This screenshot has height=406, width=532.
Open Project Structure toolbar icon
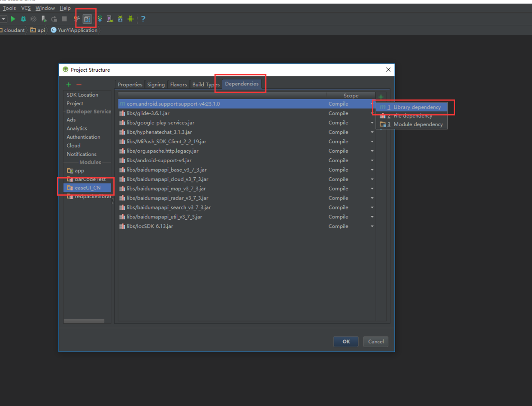pos(88,19)
